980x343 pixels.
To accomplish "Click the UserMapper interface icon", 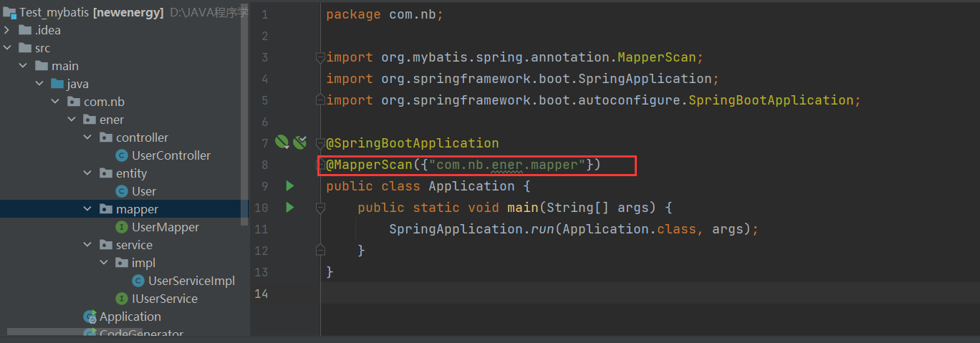I will coord(122,227).
